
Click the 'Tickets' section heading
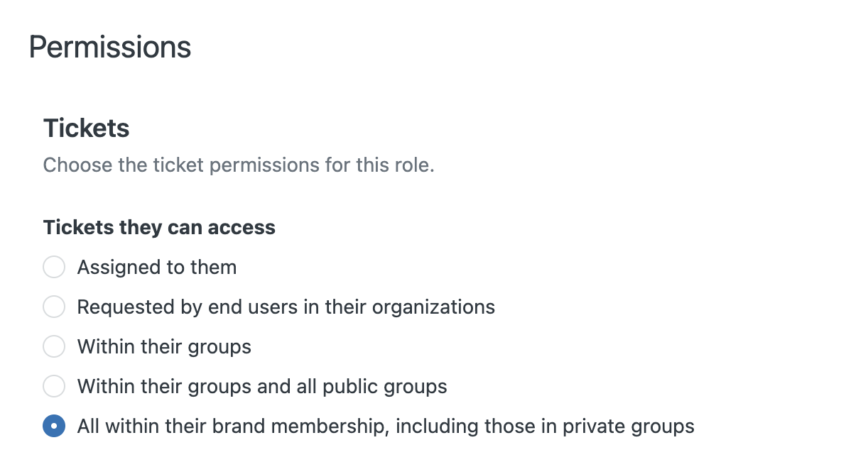pyautogui.click(x=86, y=128)
